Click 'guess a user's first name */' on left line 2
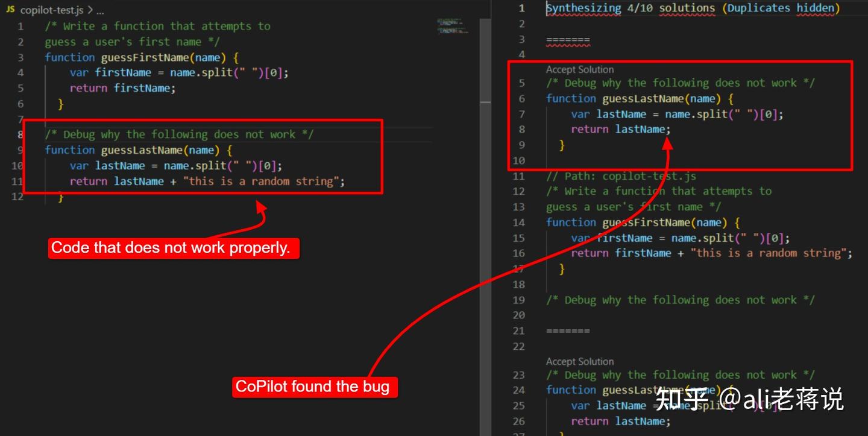Image resolution: width=868 pixels, height=436 pixels. pos(132,42)
